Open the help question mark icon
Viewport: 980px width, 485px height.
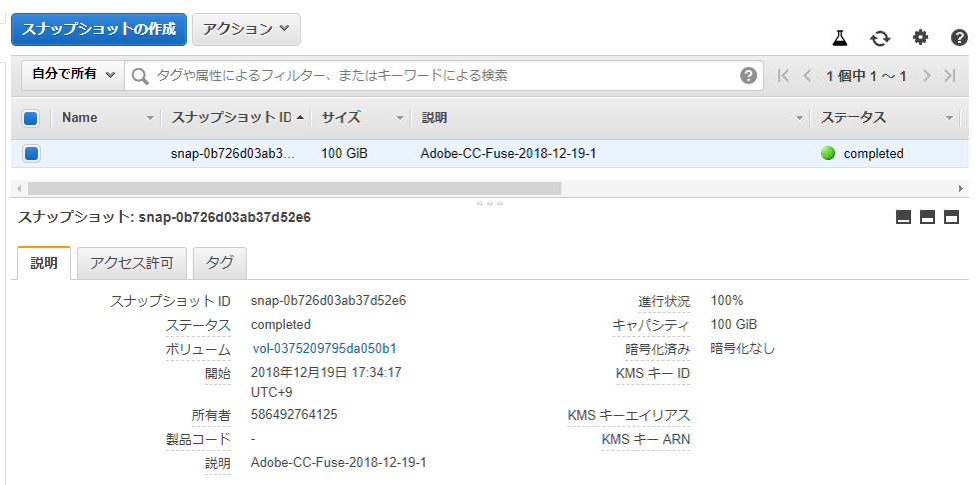pyautogui.click(x=959, y=38)
